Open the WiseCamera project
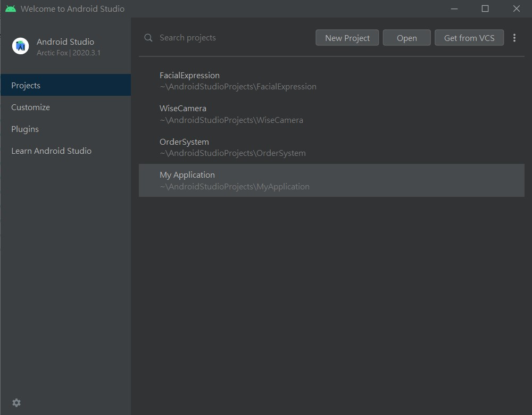The image size is (532, 415). point(331,114)
